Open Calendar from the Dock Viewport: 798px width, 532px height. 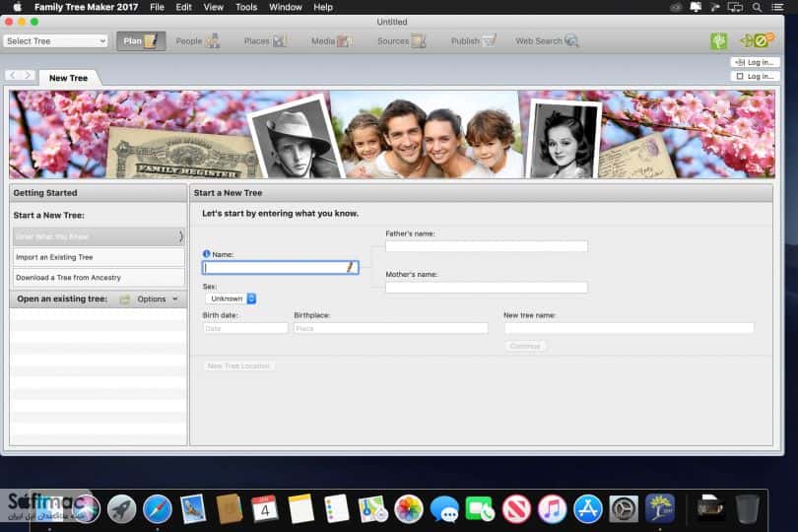pos(265,508)
